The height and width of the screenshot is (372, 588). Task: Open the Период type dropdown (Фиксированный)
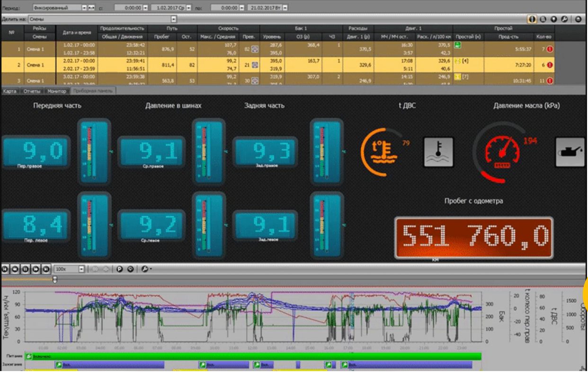(84, 8)
